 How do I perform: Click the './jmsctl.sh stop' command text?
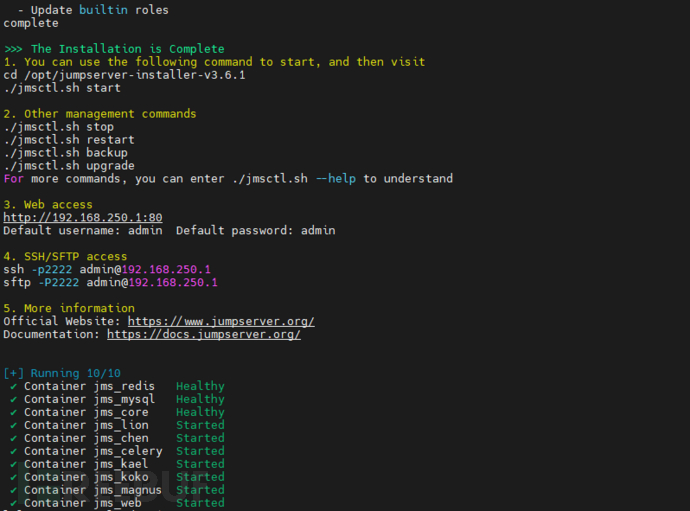coord(58,127)
